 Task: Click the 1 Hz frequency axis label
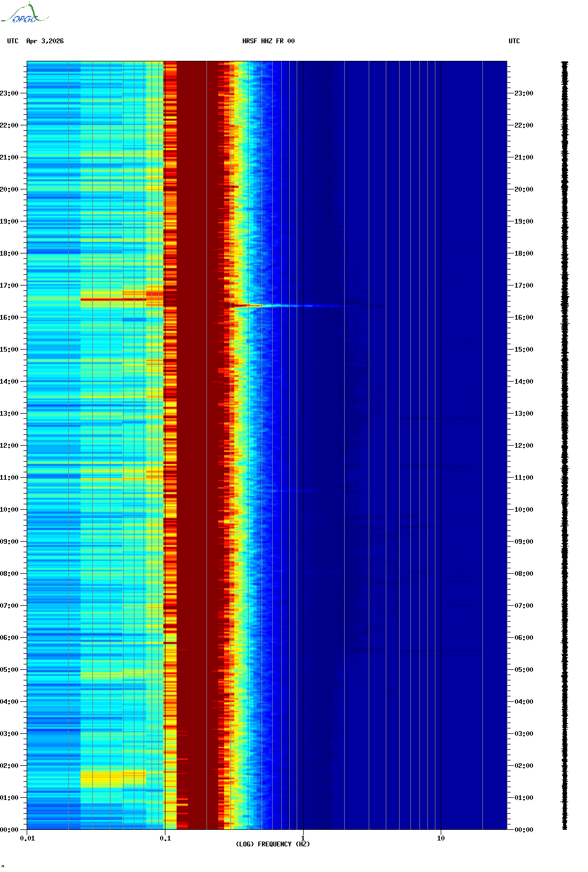(303, 838)
